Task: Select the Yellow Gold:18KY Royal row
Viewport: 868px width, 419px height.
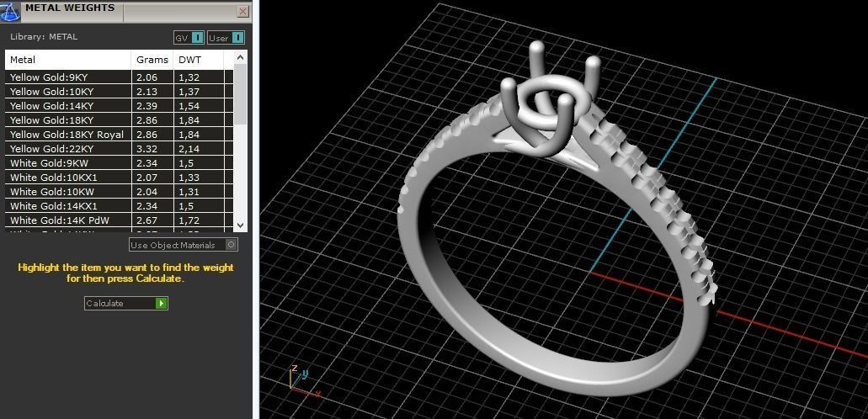Action: pos(120,135)
